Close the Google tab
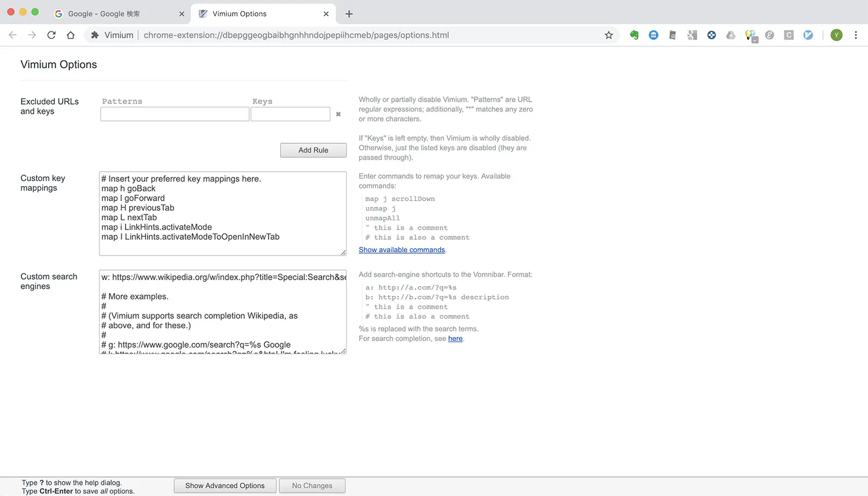Image resolution: width=868 pixels, height=496 pixels. (x=182, y=14)
